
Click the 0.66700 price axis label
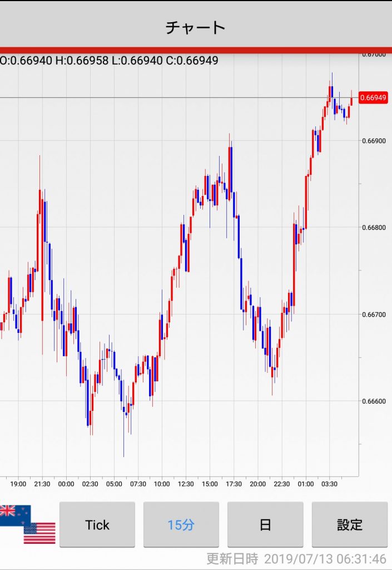[x=373, y=315]
